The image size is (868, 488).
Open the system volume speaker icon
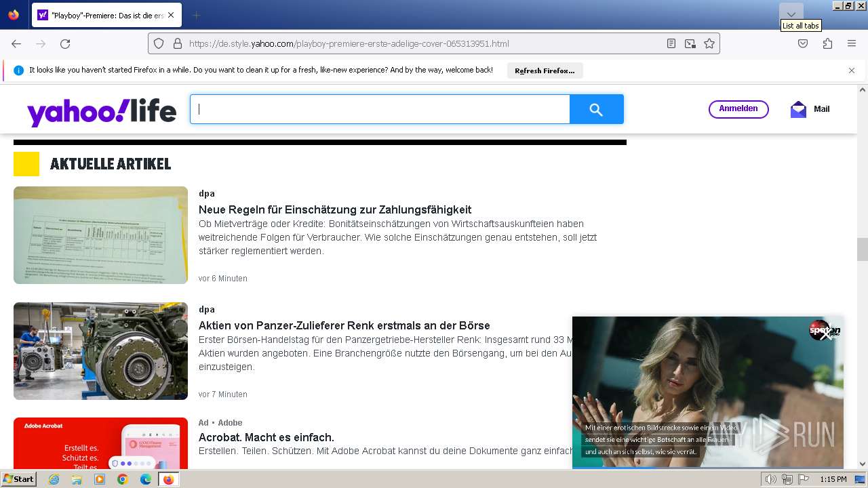[770, 479]
